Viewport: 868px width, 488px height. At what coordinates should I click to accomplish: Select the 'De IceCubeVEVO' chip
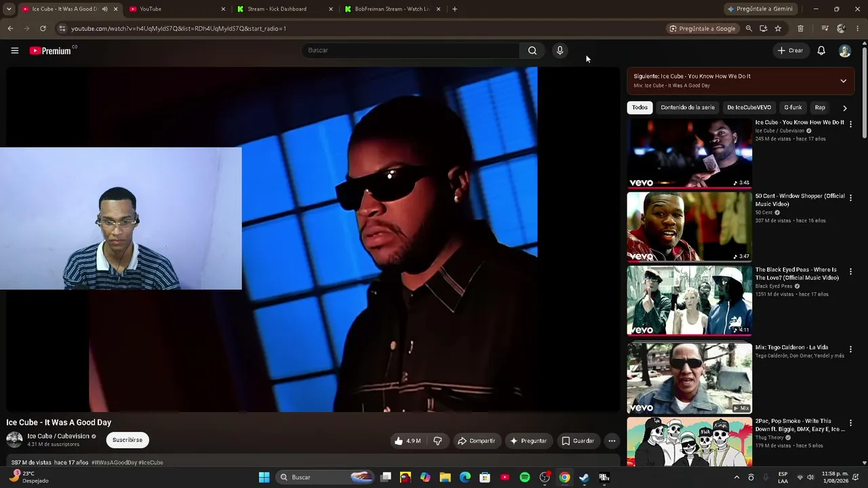pyautogui.click(x=749, y=108)
